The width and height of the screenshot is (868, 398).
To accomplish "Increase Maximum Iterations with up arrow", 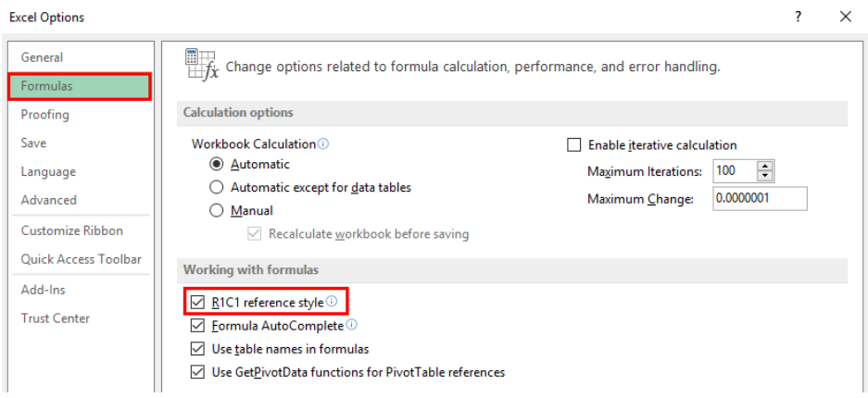I will point(764,166).
